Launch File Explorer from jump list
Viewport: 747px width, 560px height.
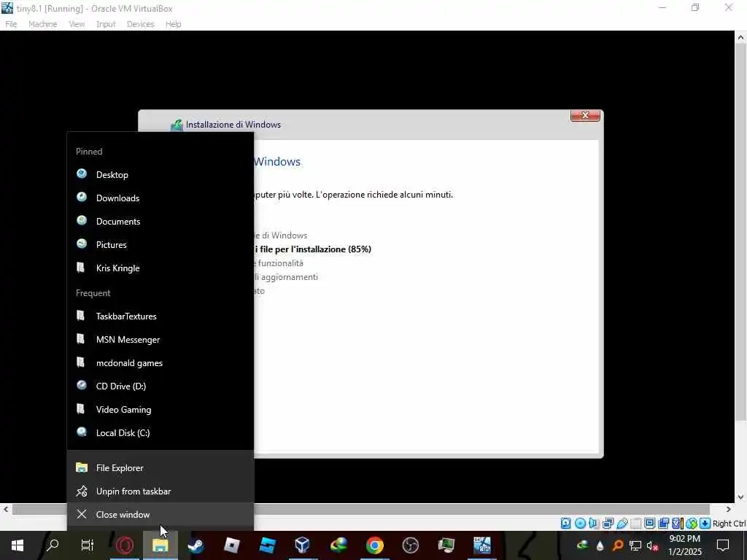160,468
